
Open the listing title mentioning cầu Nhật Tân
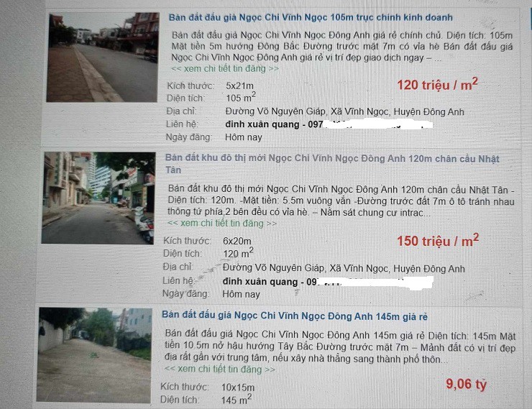[x=332, y=164]
